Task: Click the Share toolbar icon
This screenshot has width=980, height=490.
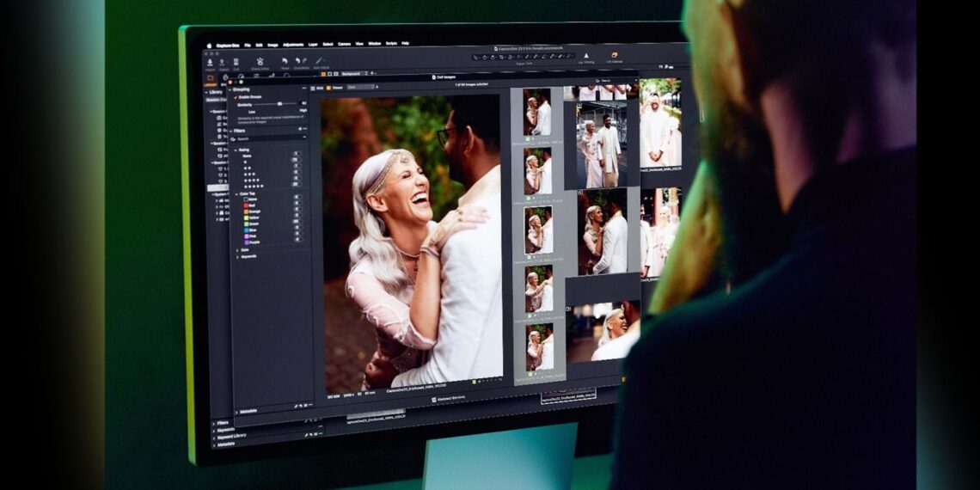Action: 260,62
